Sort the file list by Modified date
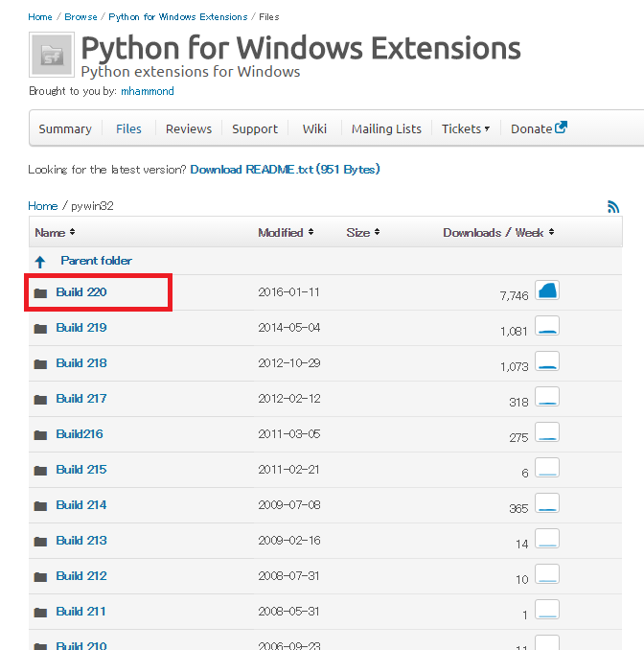This screenshot has height=650, width=644. tap(286, 233)
